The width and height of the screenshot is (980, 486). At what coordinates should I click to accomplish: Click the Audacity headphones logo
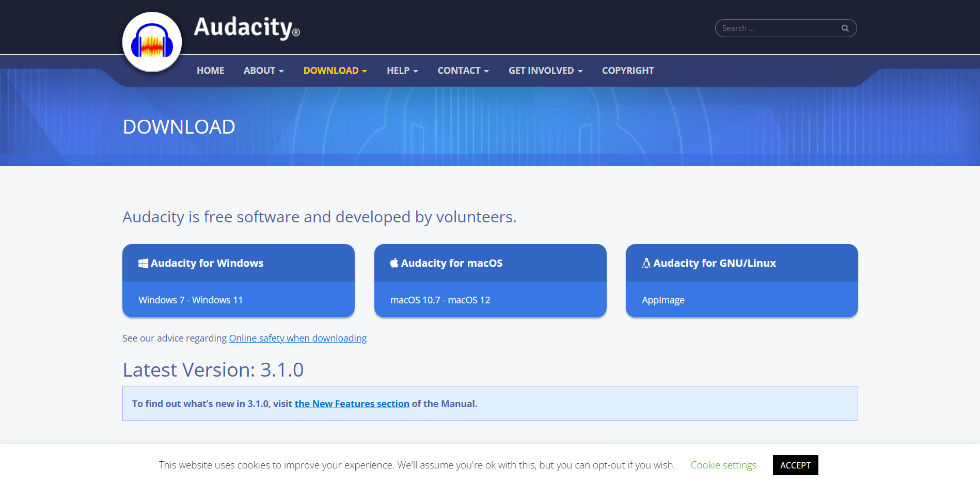coord(152,42)
